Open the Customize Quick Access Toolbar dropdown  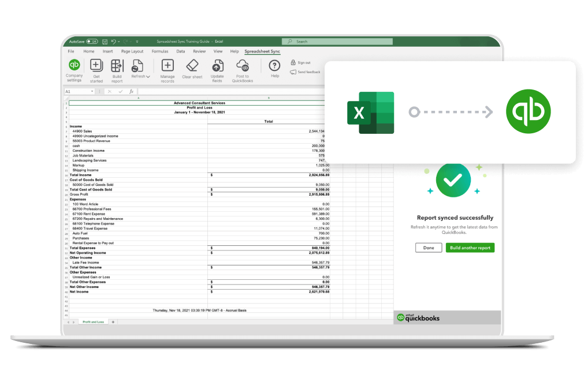(137, 42)
